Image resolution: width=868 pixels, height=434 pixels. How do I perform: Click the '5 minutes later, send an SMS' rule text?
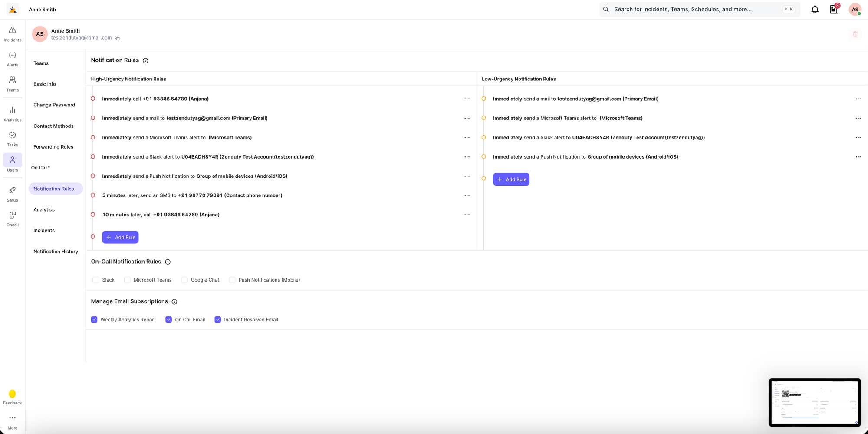coord(192,195)
